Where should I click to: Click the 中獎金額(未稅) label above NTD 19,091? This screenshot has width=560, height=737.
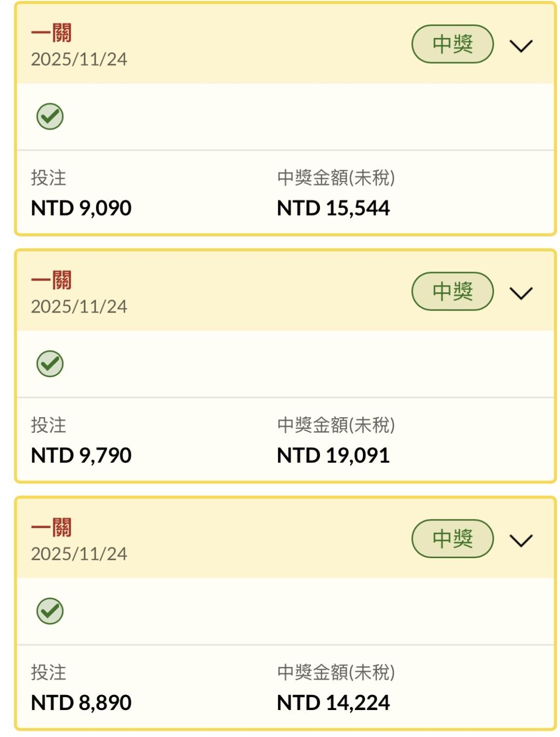(336, 425)
